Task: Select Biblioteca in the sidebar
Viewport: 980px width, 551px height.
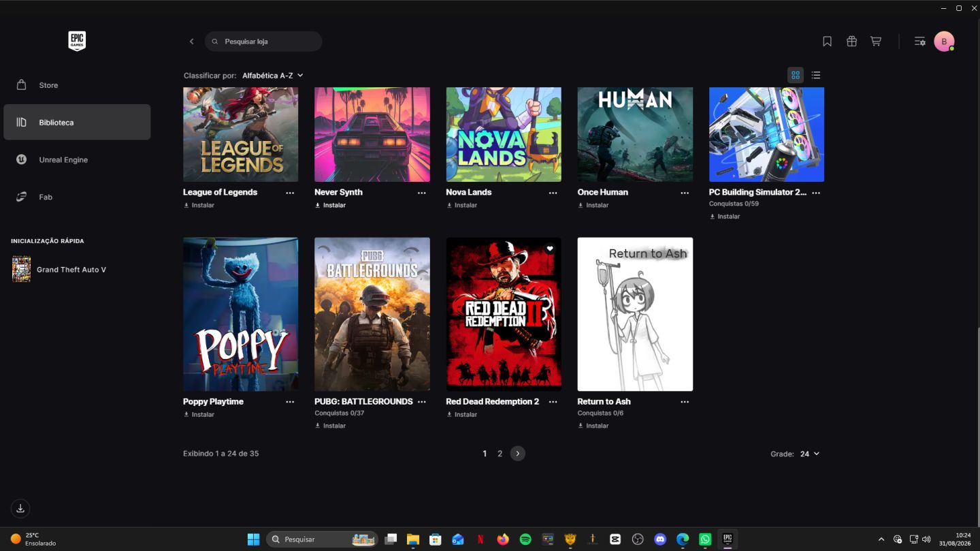Action: click(x=77, y=122)
